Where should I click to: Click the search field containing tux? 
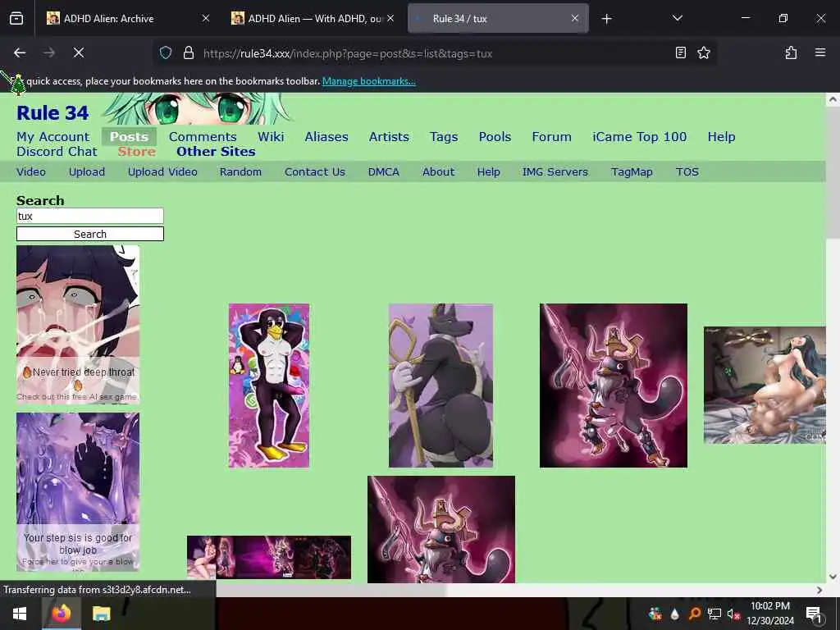pyautogui.click(x=90, y=216)
